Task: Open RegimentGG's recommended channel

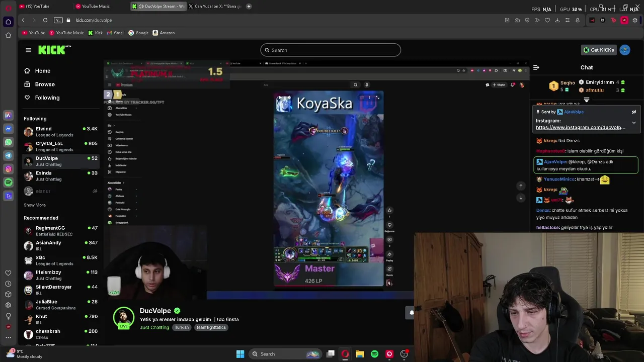Action: [x=60, y=231]
